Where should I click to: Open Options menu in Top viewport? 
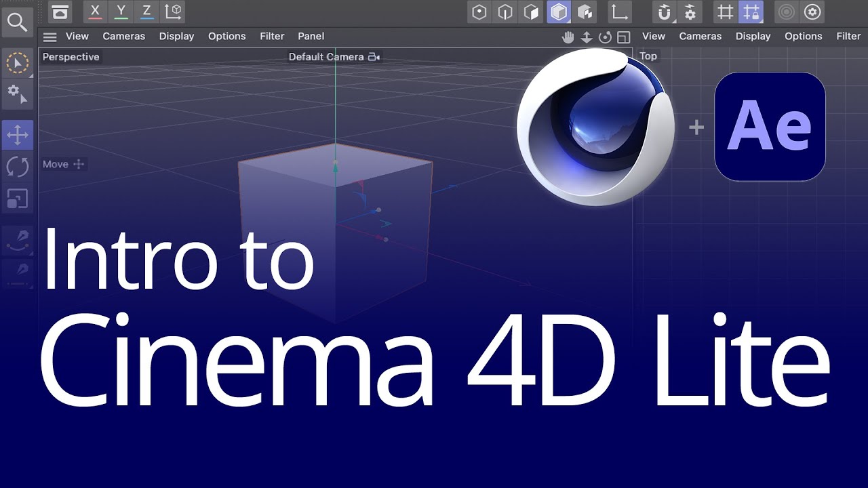click(803, 36)
